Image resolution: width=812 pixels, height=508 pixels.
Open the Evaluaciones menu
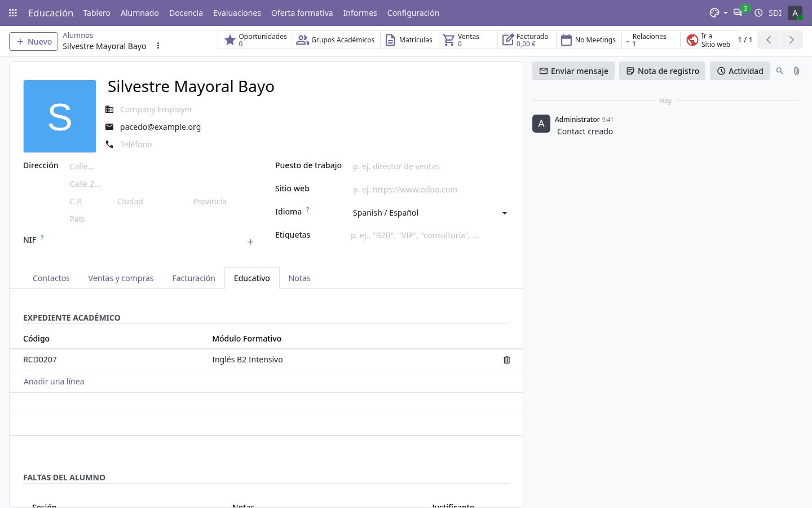237,12
